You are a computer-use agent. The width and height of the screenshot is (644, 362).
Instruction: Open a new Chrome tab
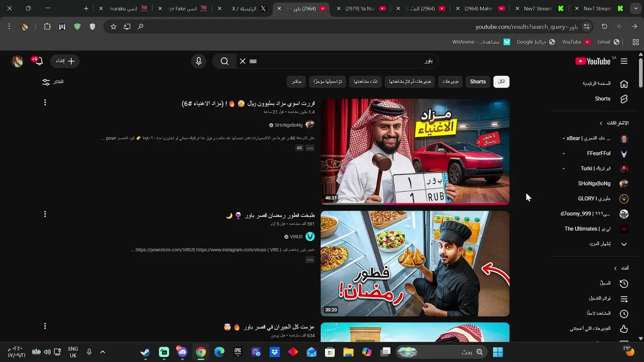(86, 9)
